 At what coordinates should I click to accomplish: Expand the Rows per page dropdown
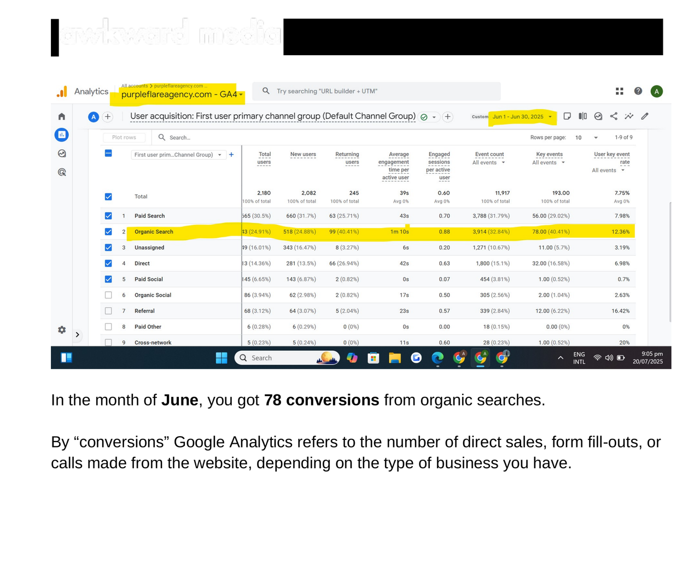(586, 138)
